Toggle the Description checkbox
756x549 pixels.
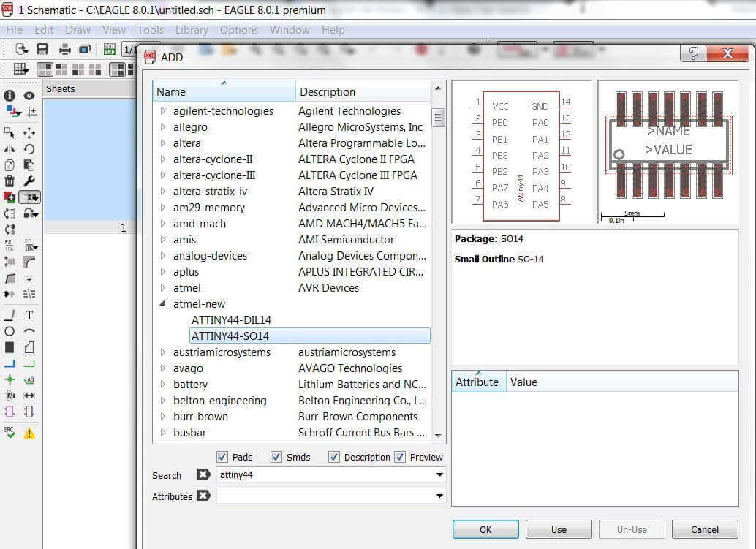[333, 457]
